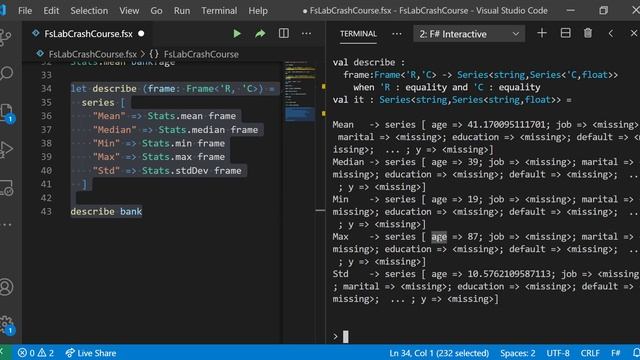Kill terminal with trash icon

(x=588, y=33)
